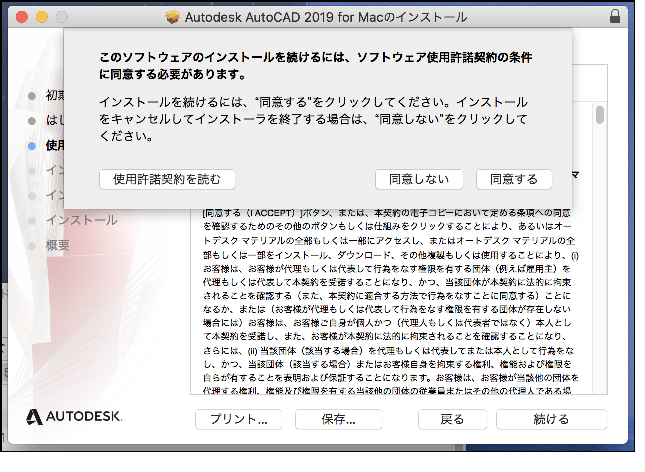Screen dimensions: 645x472
Task: Select the インストール step in sidebar
Action: tap(81, 220)
